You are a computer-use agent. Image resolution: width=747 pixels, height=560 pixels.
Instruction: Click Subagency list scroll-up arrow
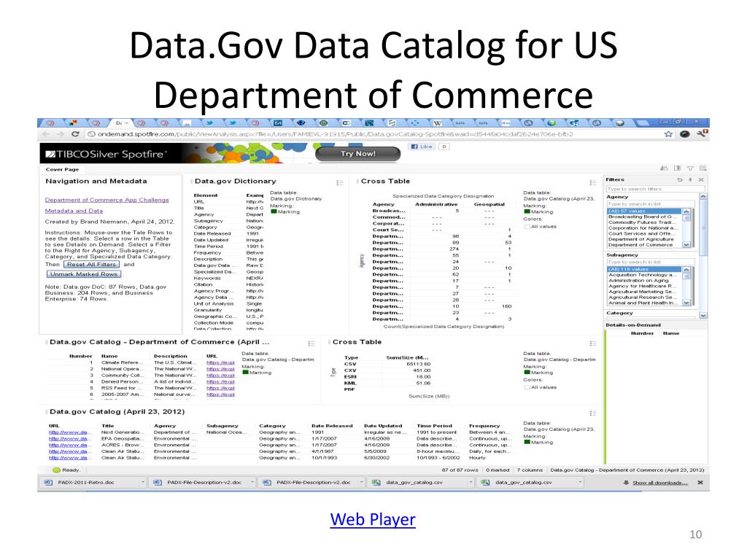[x=686, y=270]
